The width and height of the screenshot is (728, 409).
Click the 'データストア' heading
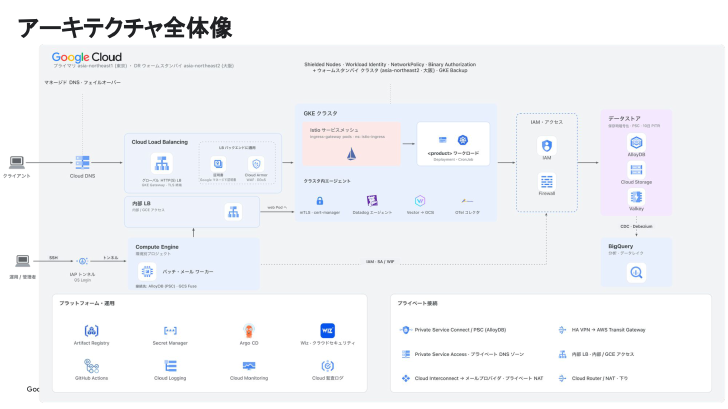(x=624, y=118)
